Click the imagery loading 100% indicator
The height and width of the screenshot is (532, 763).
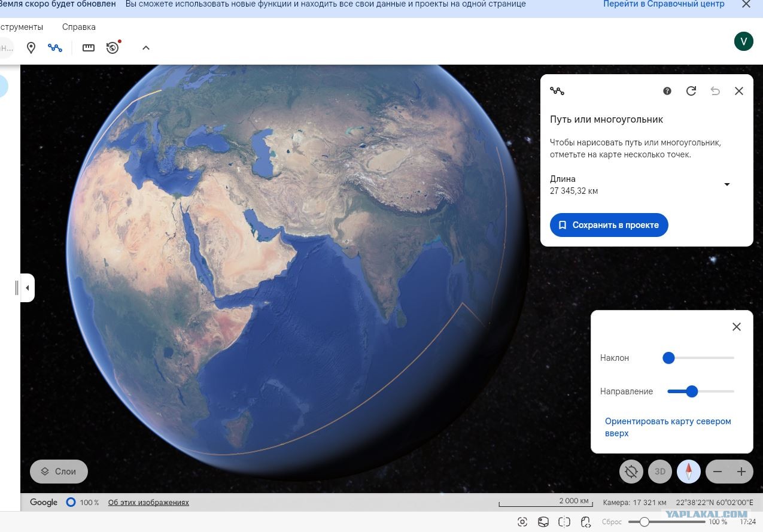tap(83, 503)
